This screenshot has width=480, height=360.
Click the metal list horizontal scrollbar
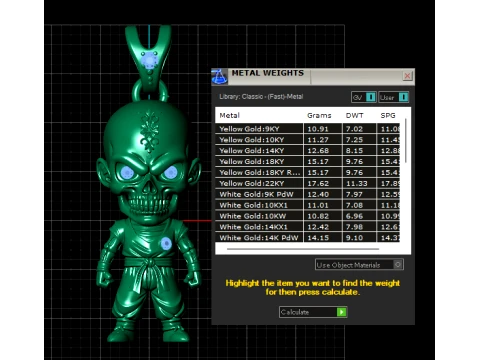[303, 249]
